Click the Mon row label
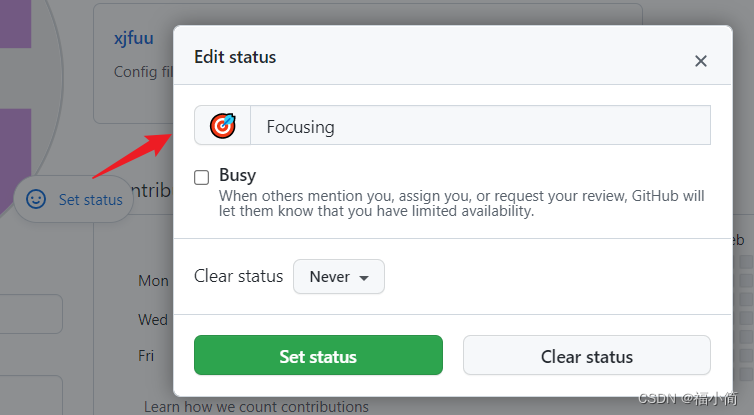The height and width of the screenshot is (415, 754). coord(153,281)
